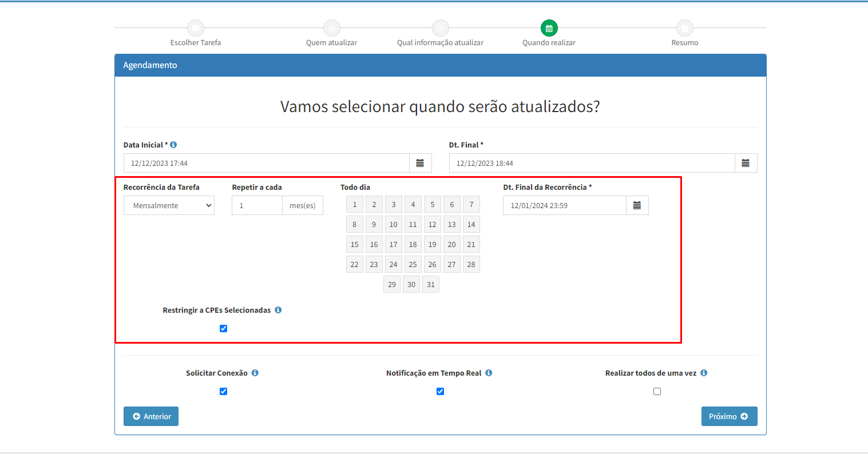Click the Quando realizar green step icon
Screen dimensions: 868x454
click(x=549, y=28)
